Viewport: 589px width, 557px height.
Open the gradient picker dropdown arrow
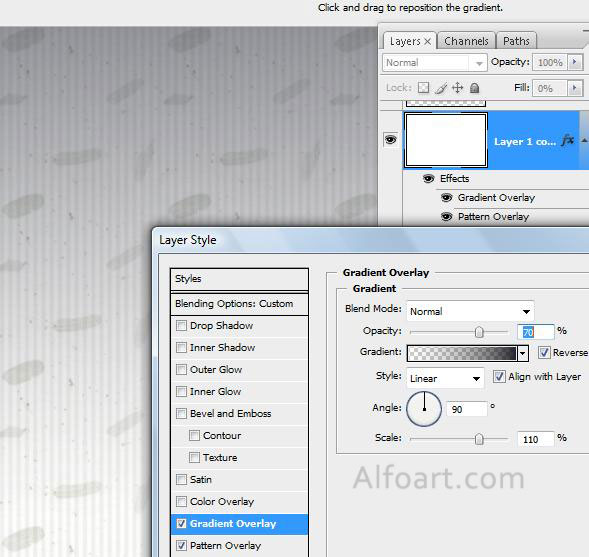523,353
